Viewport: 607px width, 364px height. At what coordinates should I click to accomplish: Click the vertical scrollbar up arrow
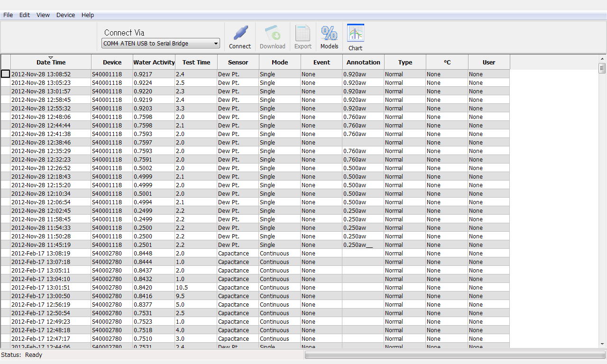click(602, 58)
